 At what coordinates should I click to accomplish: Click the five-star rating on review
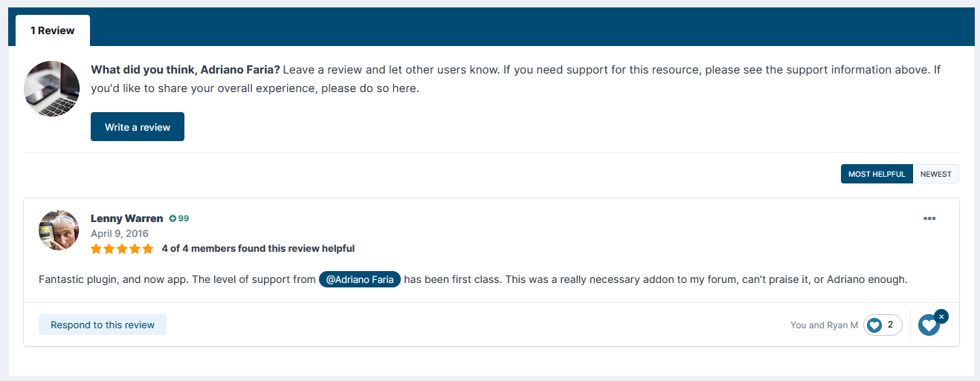tap(122, 249)
